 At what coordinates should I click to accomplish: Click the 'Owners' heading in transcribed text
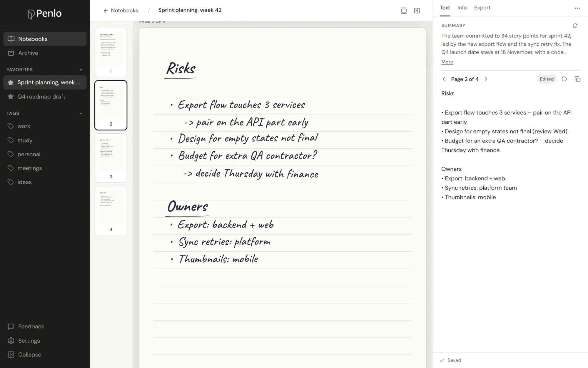coord(451,169)
